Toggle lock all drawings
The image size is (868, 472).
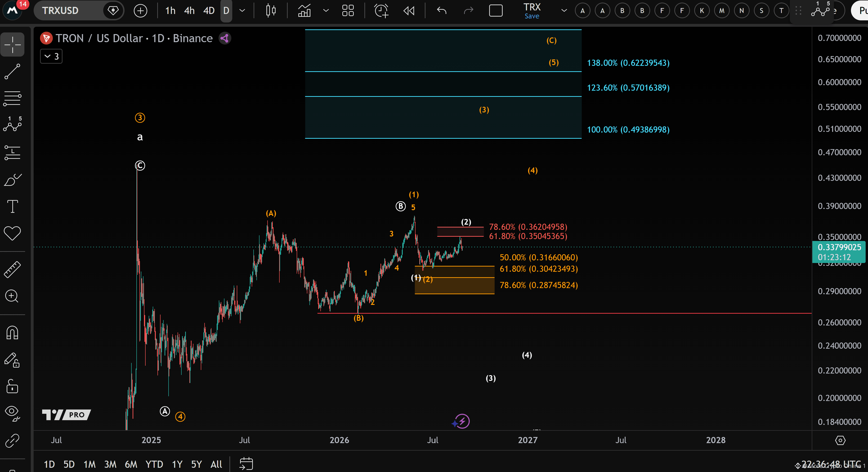(x=13, y=386)
